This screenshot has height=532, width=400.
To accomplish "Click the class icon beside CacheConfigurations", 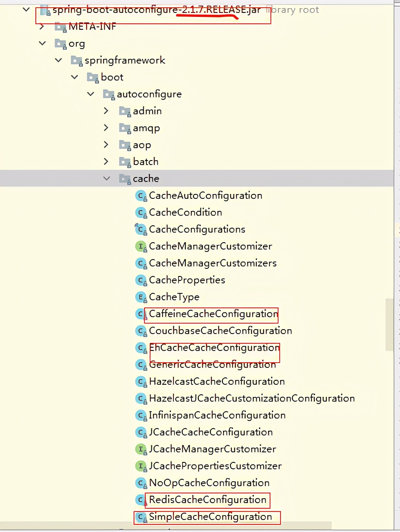I will [141, 229].
